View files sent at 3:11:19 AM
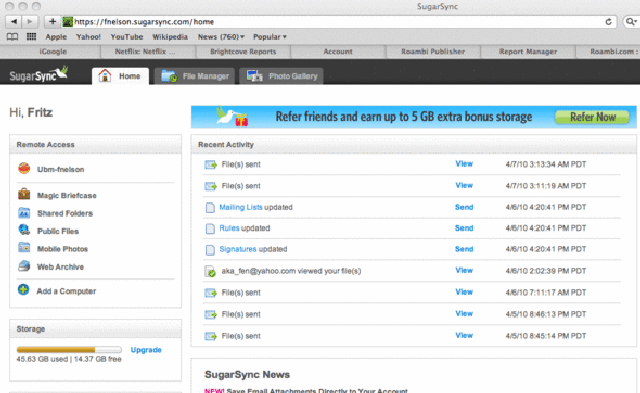Viewport: 640px width, 393px height. [464, 185]
